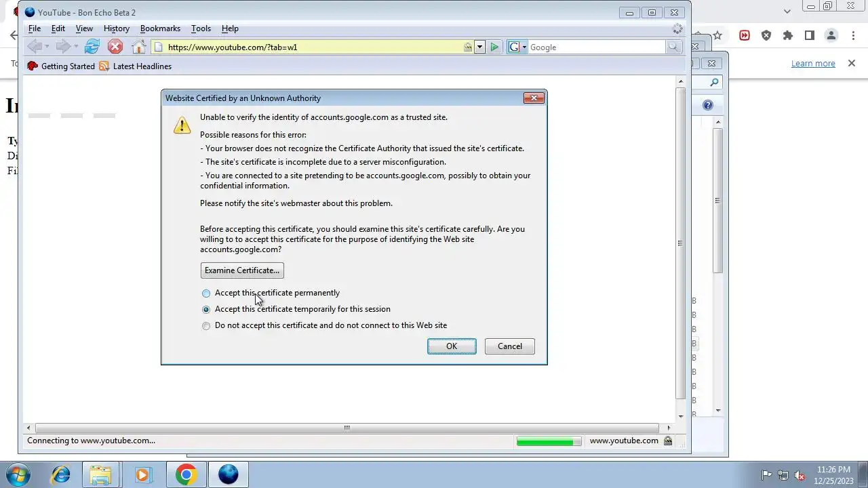Click Cancel in the certificate dialog
This screenshot has height=488, width=868.
pos(510,346)
